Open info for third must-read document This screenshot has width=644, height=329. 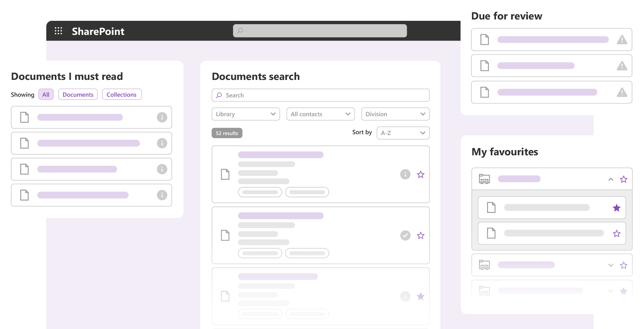click(162, 169)
